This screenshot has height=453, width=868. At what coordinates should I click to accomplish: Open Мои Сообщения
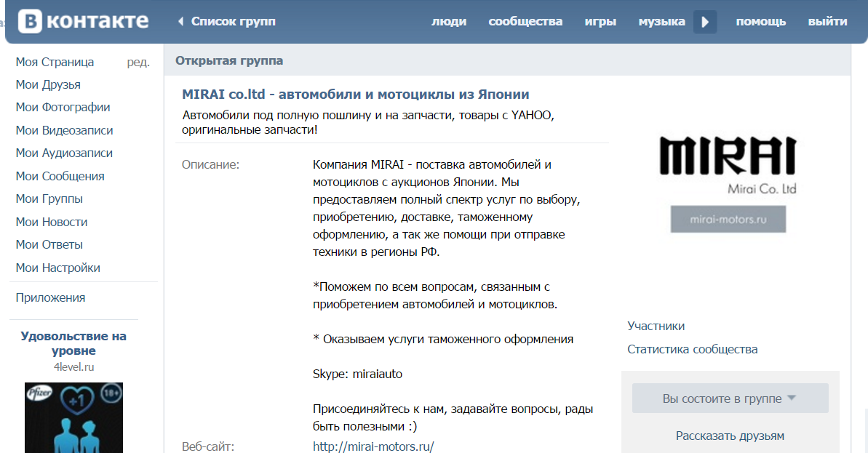60,177
